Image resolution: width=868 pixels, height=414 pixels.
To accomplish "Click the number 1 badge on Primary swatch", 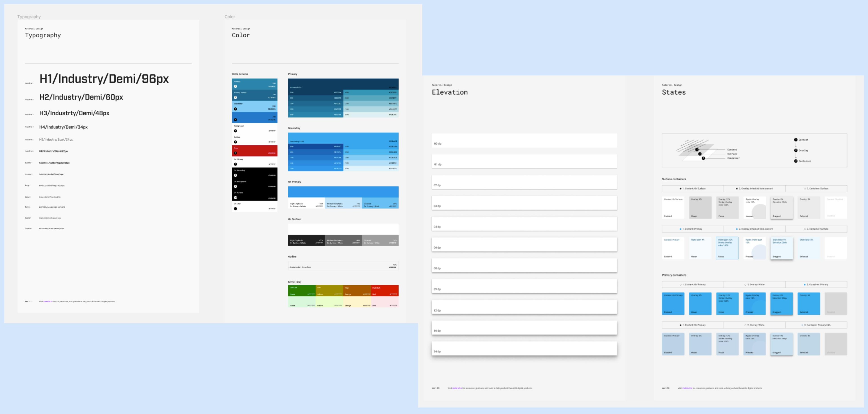I will click(x=235, y=87).
